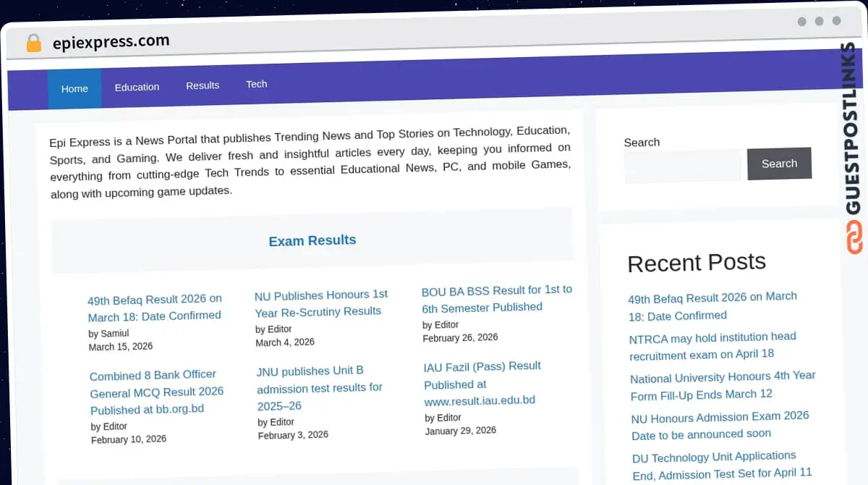Click the 'February 26, 2026' date text

click(460, 338)
